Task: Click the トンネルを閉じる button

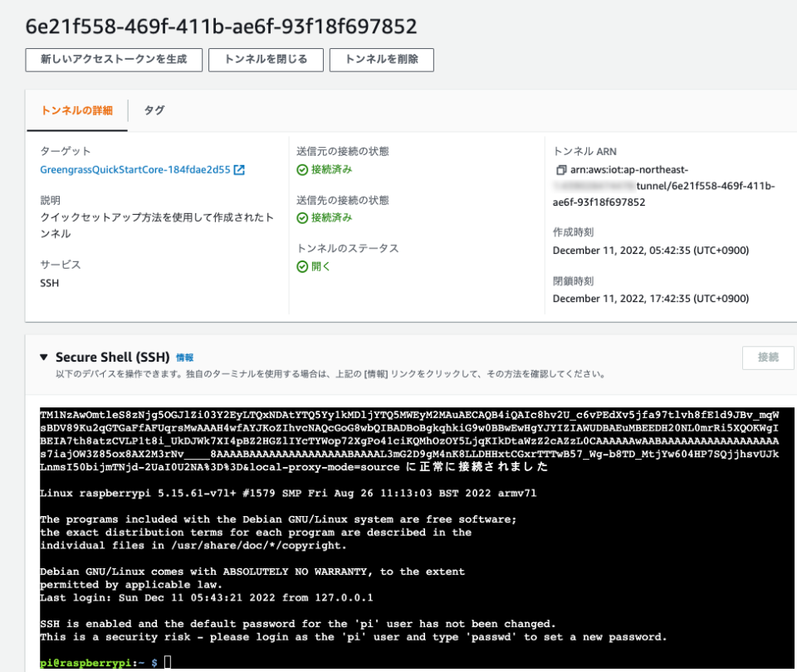Action: [x=266, y=60]
